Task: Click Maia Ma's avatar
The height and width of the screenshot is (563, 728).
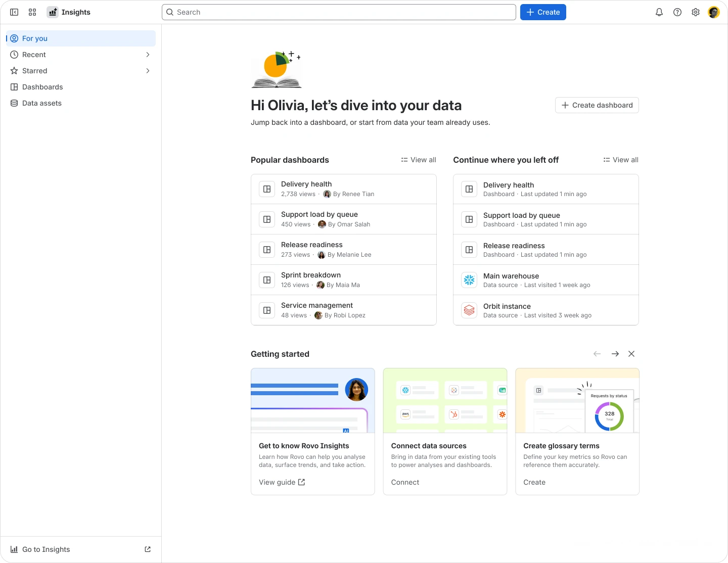Action: (x=321, y=285)
